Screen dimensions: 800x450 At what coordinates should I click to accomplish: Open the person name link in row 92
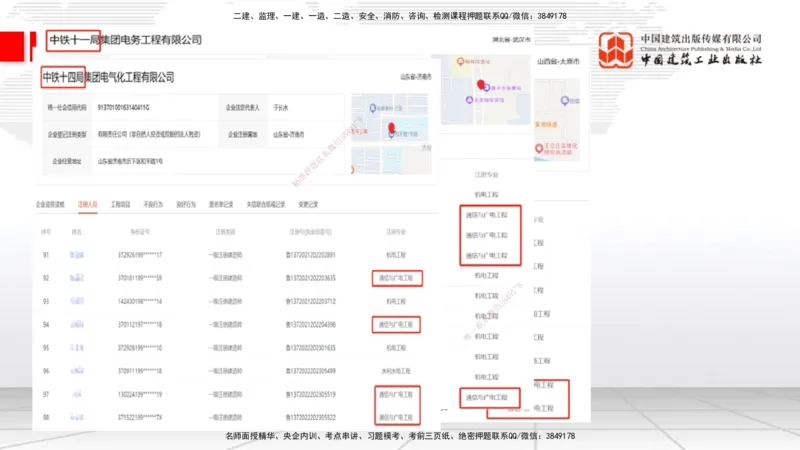pyautogui.click(x=77, y=278)
